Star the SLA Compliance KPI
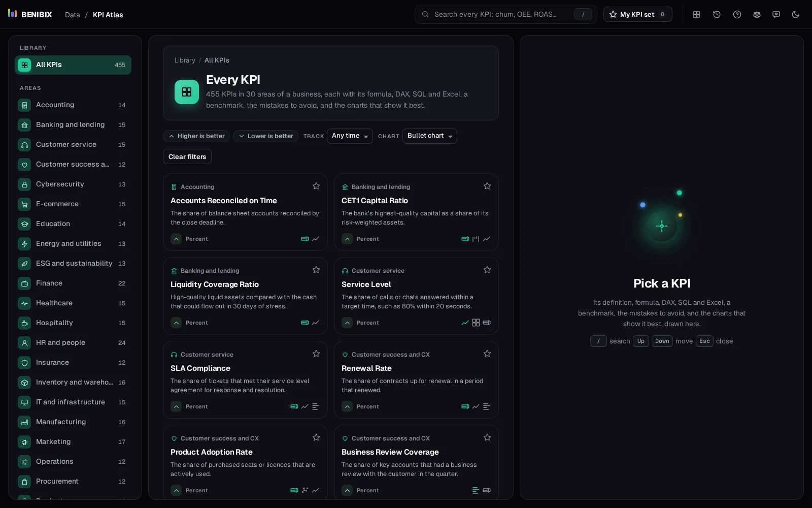The width and height of the screenshot is (812, 508). 316,354
